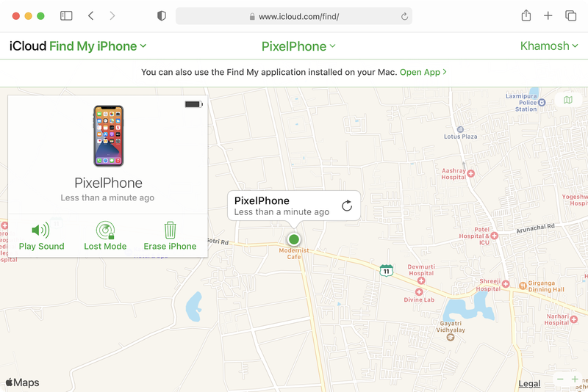Open a new Safari tab
The image size is (588, 392).
point(548,15)
